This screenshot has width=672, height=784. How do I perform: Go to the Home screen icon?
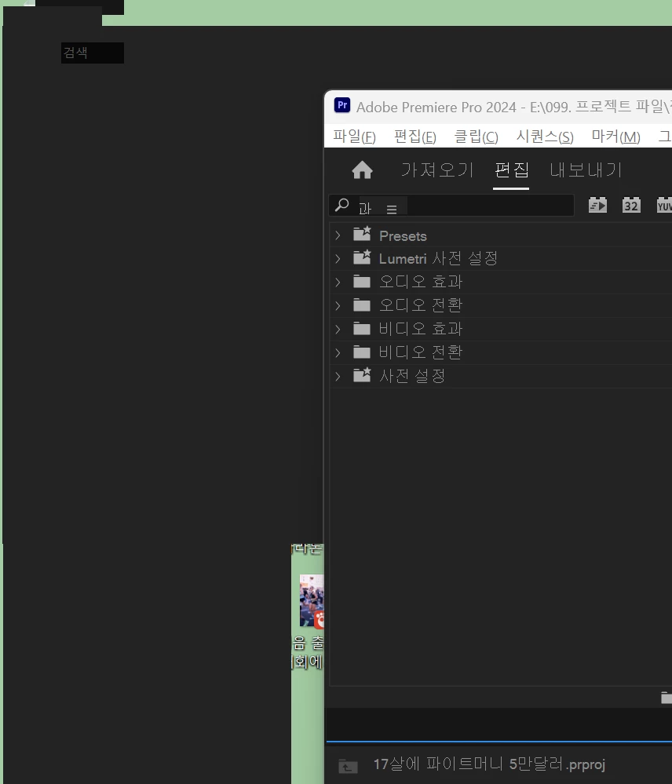[x=363, y=170]
